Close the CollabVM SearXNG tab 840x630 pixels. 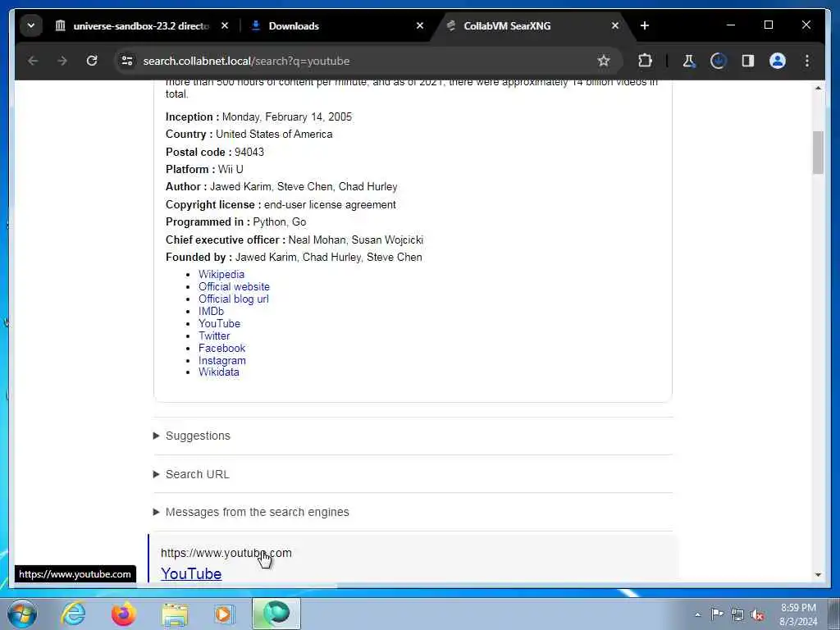click(615, 25)
